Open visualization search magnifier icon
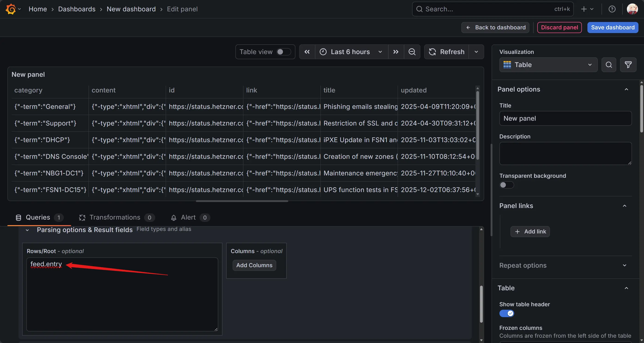This screenshot has height=343, width=644. [x=608, y=65]
